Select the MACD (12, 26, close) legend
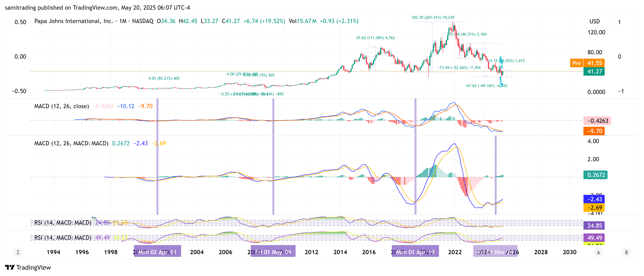Image resolution: width=644 pixels, height=276 pixels. tap(61, 106)
